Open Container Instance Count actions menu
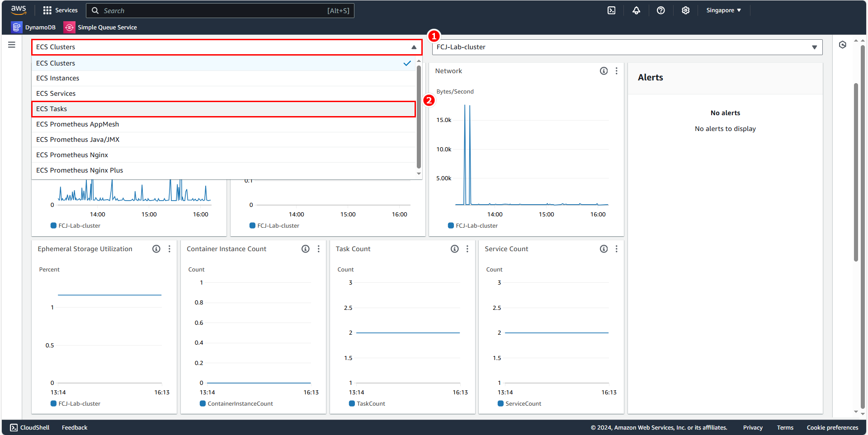Image resolution: width=868 pixels, height=435 pixels. click(x=319, y=249)
